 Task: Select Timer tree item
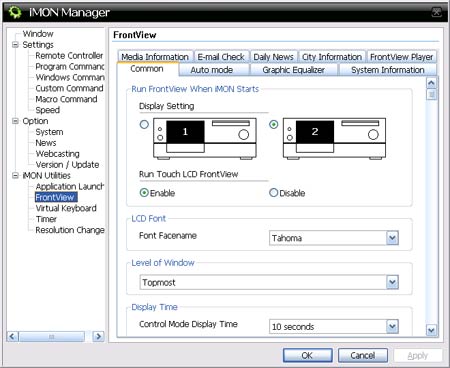click(x=46, y=219)
